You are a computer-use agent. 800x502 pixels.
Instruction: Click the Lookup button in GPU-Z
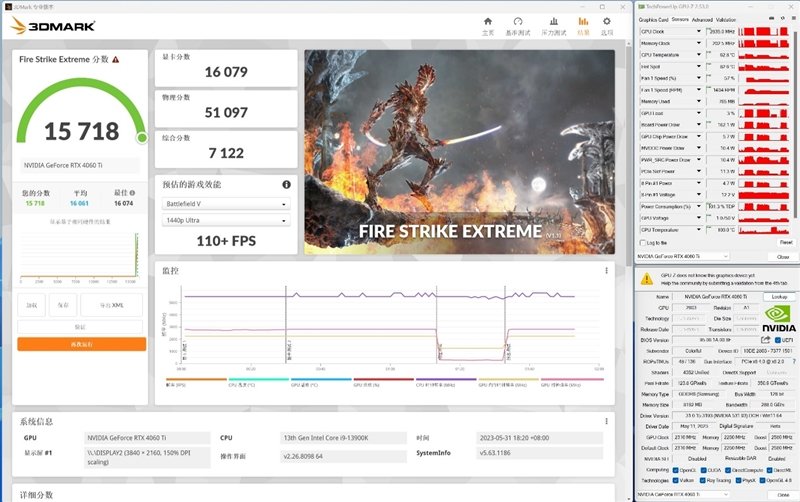tap(779, 296)
